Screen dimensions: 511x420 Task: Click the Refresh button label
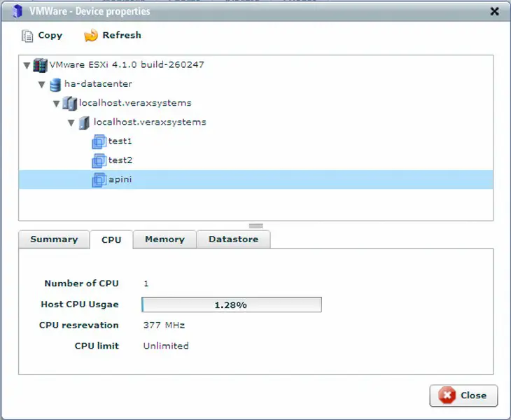pos(122,35)
